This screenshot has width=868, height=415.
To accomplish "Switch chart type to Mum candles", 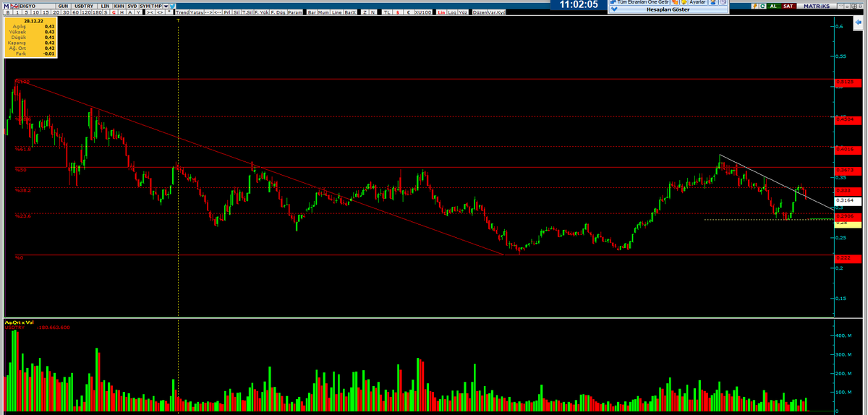I will coord(323,12).
